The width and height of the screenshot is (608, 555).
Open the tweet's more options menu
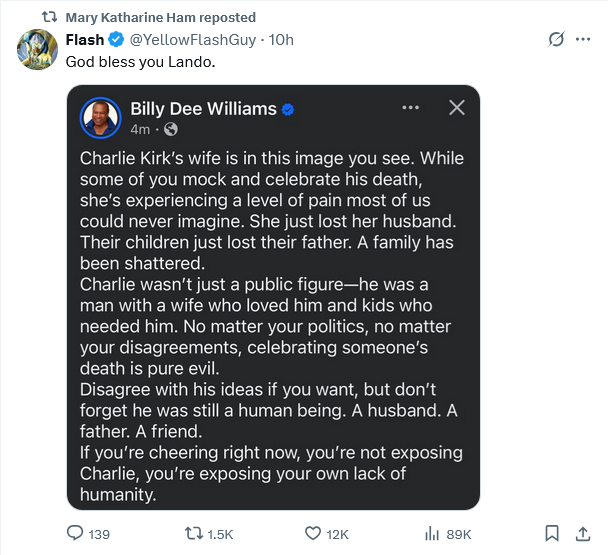583,40
